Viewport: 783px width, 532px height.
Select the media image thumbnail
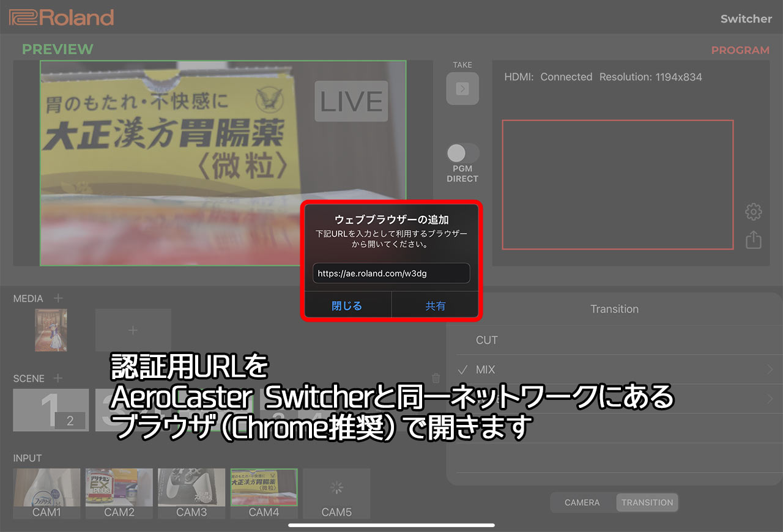(x=51, y=330)
